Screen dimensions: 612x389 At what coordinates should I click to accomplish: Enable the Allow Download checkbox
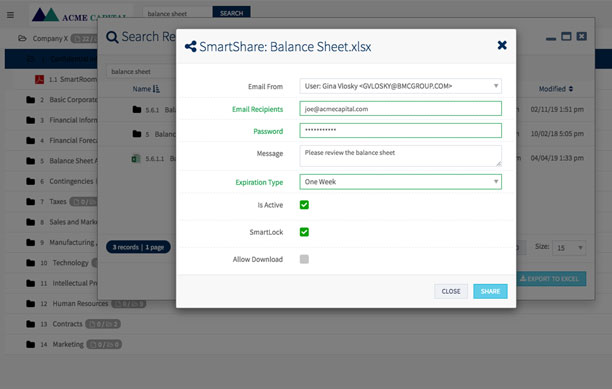tap(304, 259)
